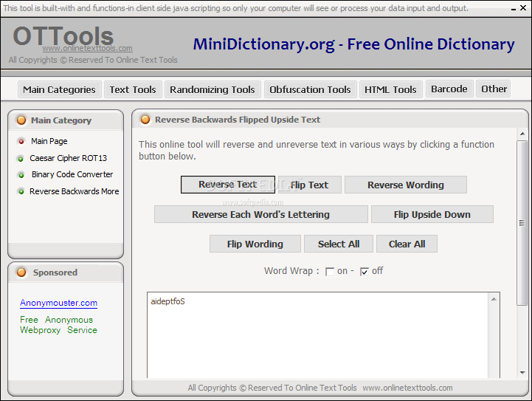The image size is (532, 401).
Task: Open the Main Categories menu
Action: (x=59, y=89)
